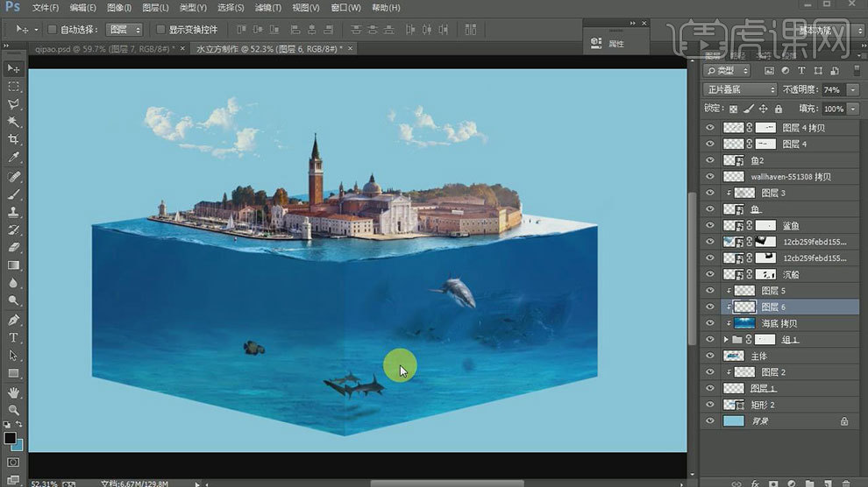Screen dimensions: 868x487
Task: Activate the Zoom tool in the toolbar
Action: [x=13, y=410]
